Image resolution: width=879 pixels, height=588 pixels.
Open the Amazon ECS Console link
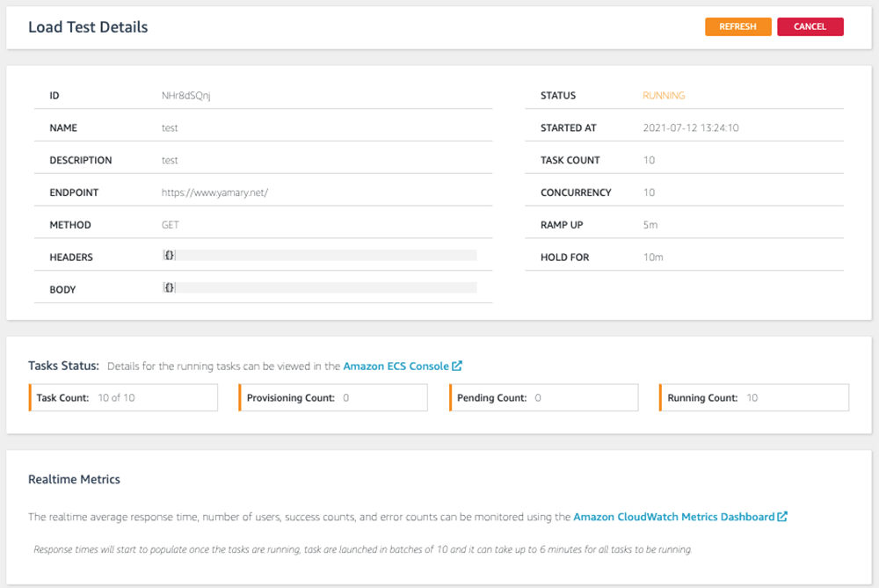pos(396,366)
